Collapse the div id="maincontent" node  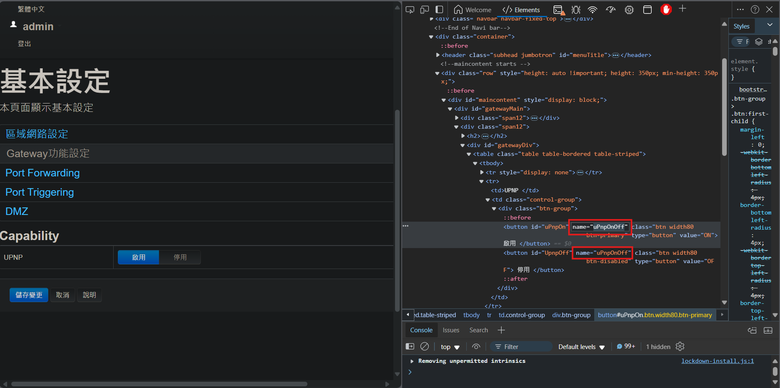pyautogui.click(x=444, y=100)
